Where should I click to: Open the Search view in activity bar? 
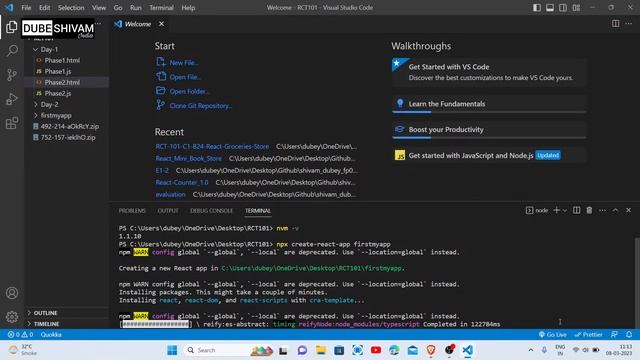coord(12,51)
